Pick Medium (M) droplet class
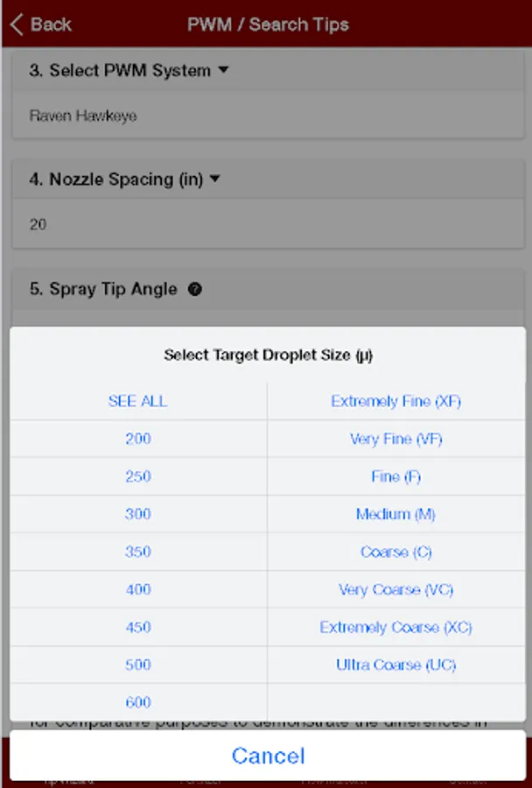Screen dimensions: 532x788 [396, 514]
